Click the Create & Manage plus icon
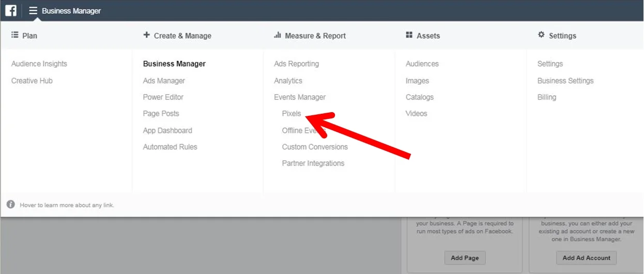Screen dimensions: 644x274 (x=147, y=35)
